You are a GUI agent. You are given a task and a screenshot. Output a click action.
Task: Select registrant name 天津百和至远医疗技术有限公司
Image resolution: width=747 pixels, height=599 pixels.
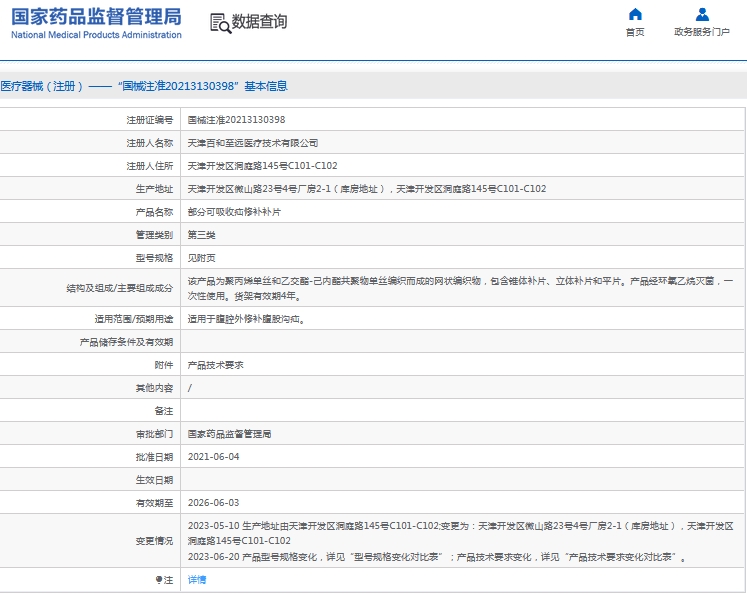pos(252,142)
